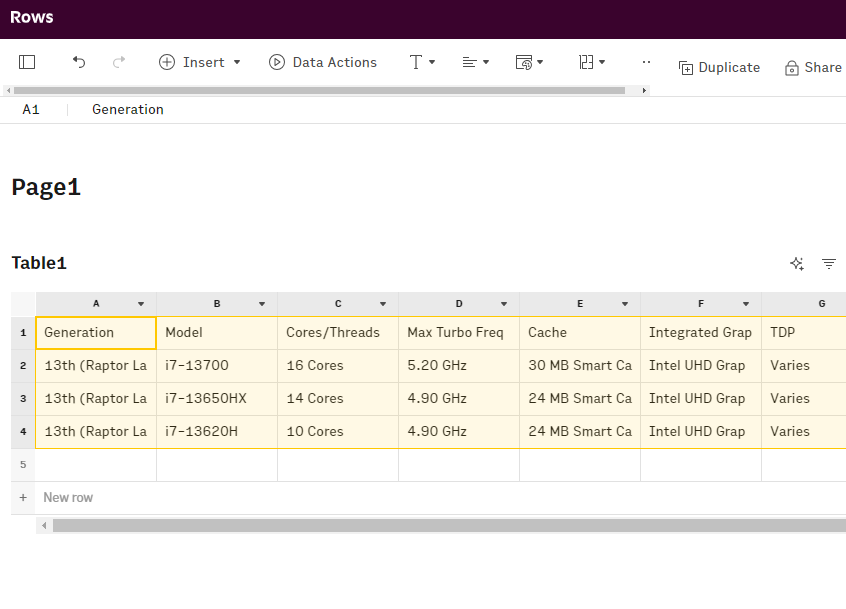Open the cell format options icon
The image size is (846, 609).
pyautogui.click(x=529, y=62)
